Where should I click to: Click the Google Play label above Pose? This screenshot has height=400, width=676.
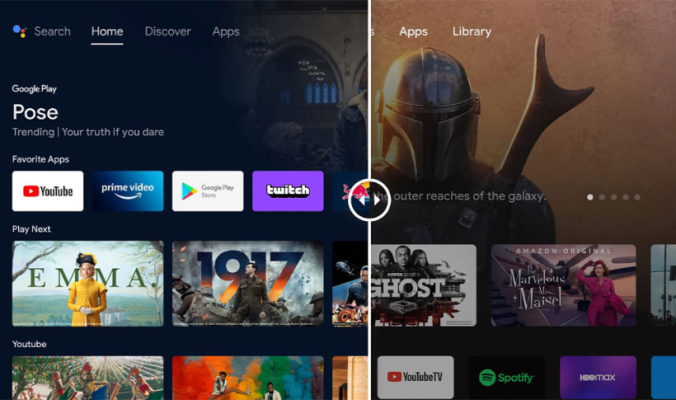[34, 89]
